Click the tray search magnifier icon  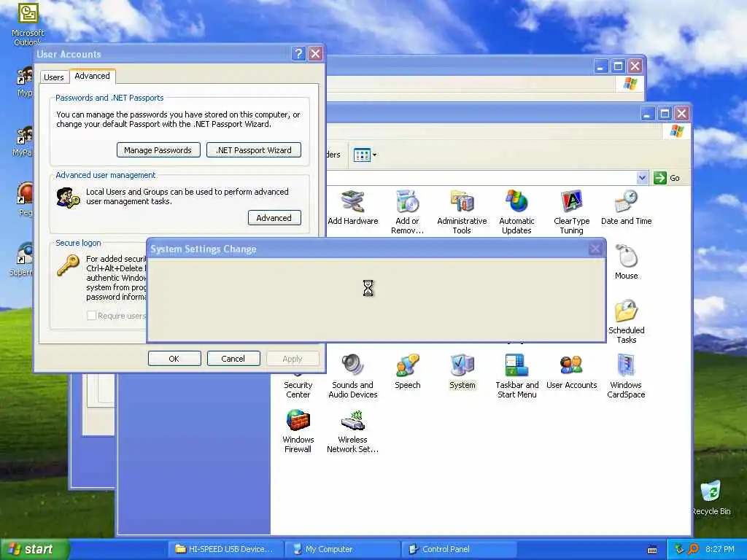point(693,549)
